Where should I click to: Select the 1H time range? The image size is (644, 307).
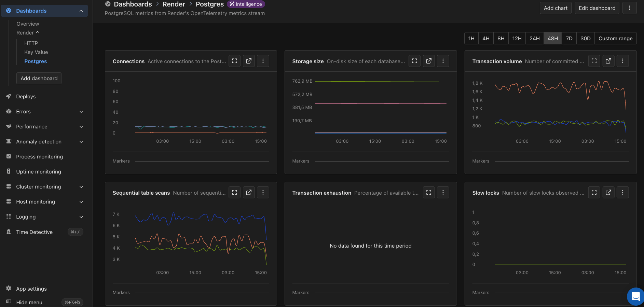471,38
